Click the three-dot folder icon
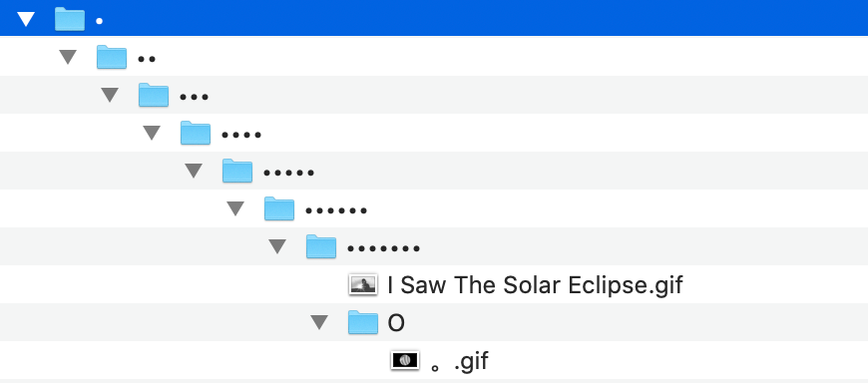The image size is (868, 383). coord(154,95)
